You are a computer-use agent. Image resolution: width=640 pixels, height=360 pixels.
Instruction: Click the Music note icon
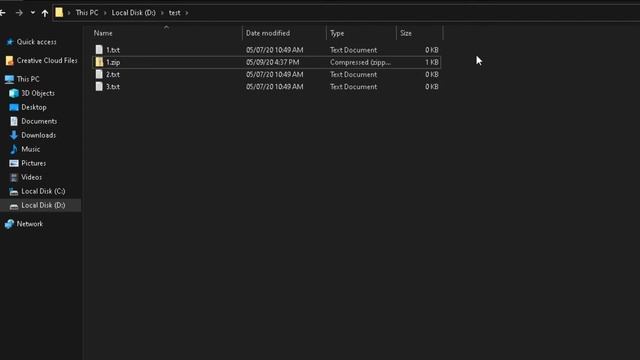click(14, 149)
